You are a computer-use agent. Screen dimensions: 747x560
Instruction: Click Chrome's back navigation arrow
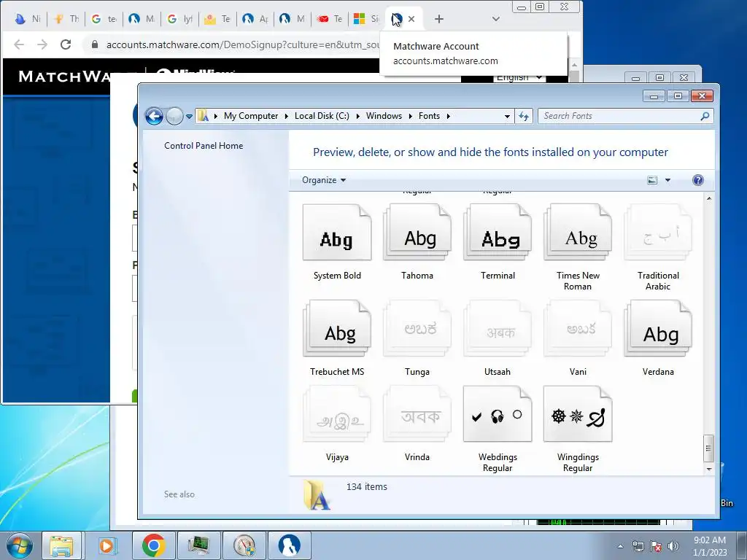point(19,44)
